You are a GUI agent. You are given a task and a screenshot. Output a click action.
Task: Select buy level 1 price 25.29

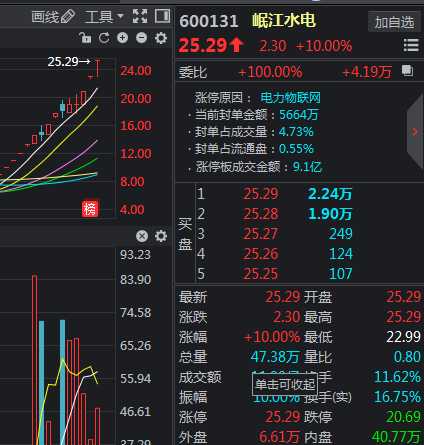tap(261, 194)
